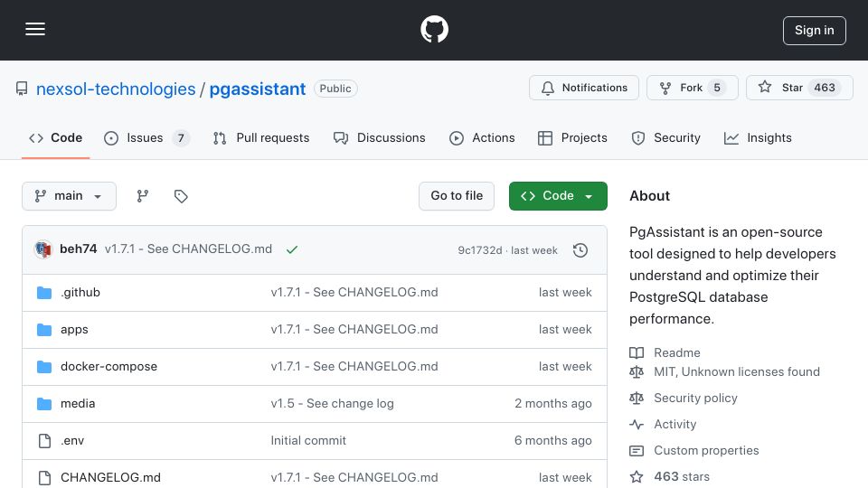
Task: Open the Readme link in About
Action: (677, 352)
